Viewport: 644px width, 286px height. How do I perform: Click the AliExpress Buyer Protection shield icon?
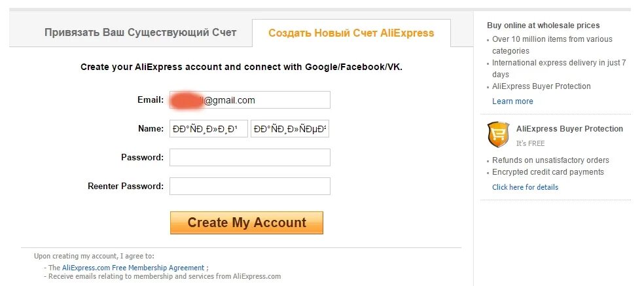(x=498, y=134)
